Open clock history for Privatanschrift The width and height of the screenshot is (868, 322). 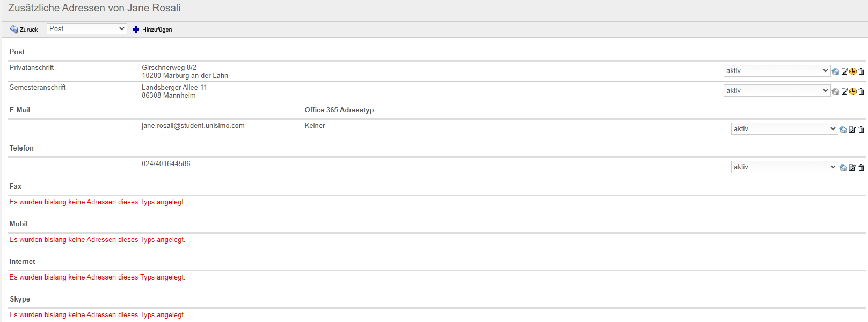coord(853,71)
